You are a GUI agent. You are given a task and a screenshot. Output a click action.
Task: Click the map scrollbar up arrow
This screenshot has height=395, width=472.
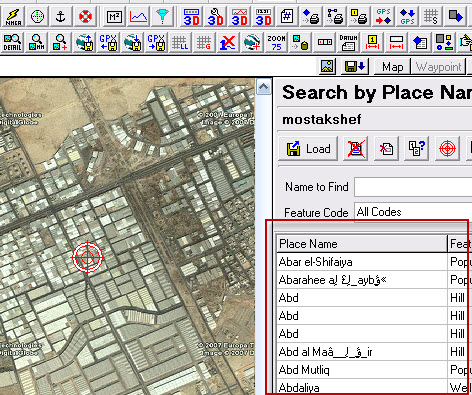[264, 87]
